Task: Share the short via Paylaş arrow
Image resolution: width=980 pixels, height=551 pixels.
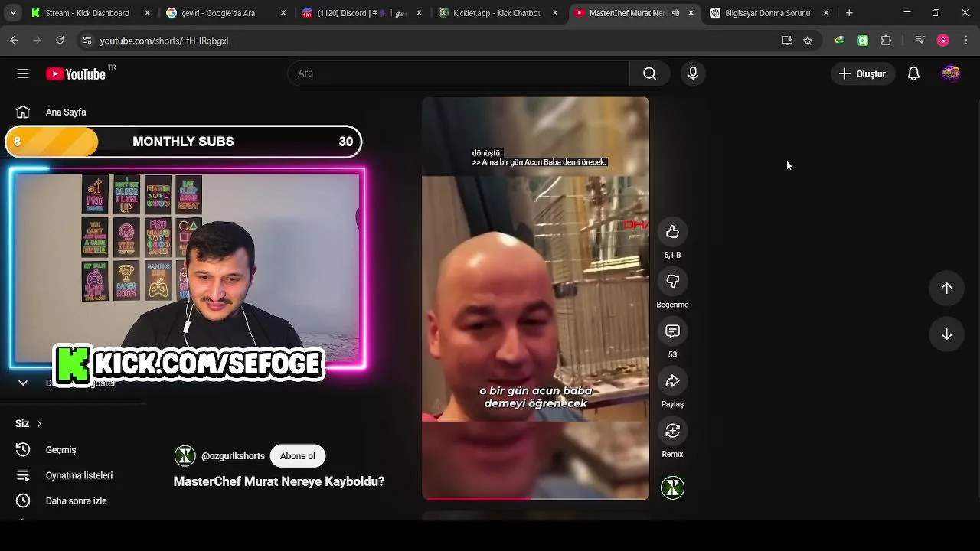Action: tap(672, 381)
